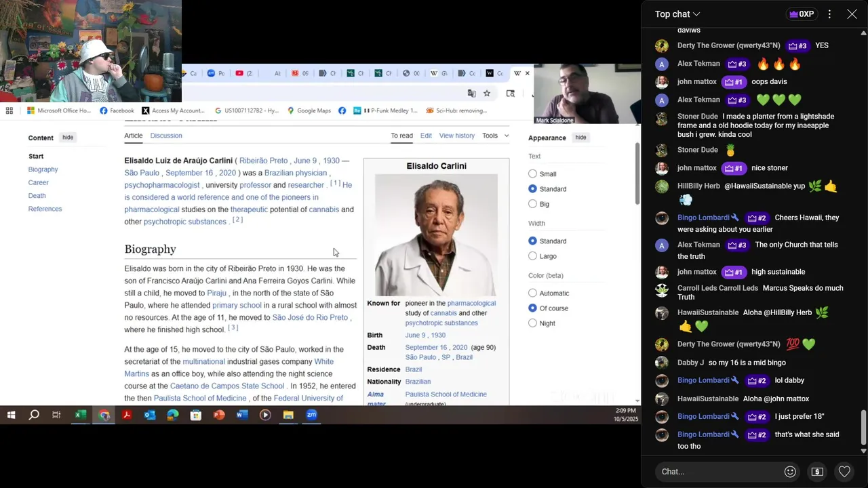This screenshot has height=488, width=868.
Task: Click the live chat scrollbar
Action: tap(863, 427)
